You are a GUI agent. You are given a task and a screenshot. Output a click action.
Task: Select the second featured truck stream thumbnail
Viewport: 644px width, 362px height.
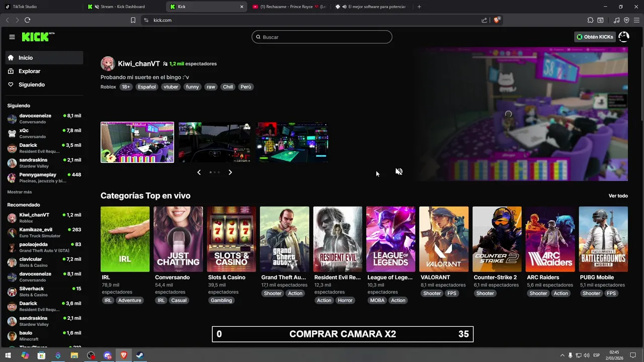click(215, 142)
